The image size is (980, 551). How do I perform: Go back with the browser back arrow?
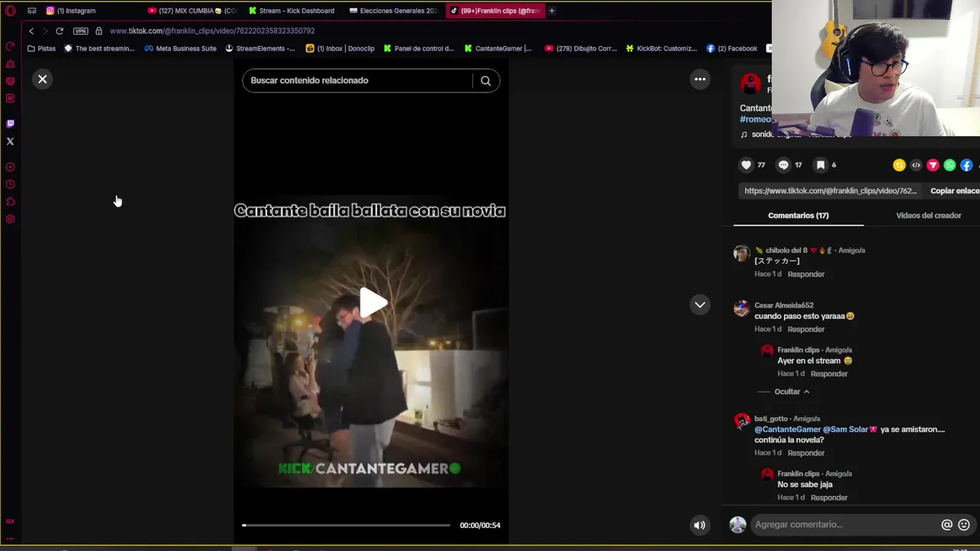click(x=31, y=31)
